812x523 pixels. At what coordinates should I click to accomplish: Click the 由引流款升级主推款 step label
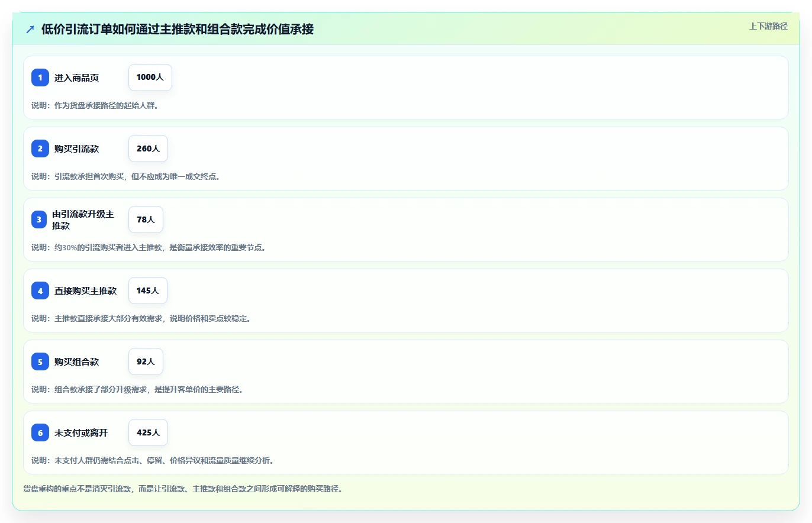click(83, 219)
